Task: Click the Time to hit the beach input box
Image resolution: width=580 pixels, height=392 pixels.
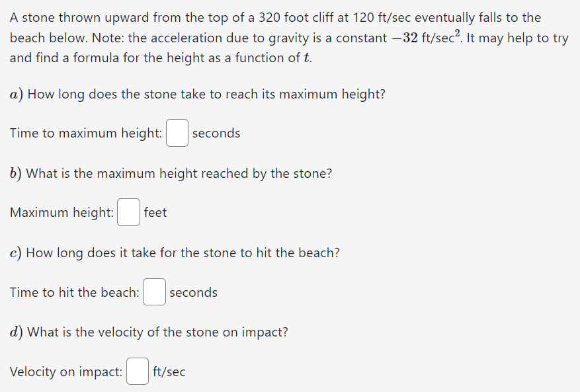Action: point(153,292)
